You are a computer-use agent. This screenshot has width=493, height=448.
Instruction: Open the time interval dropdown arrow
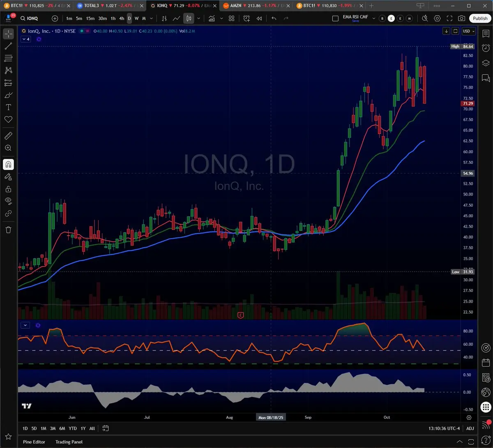[x=152, y=18]
